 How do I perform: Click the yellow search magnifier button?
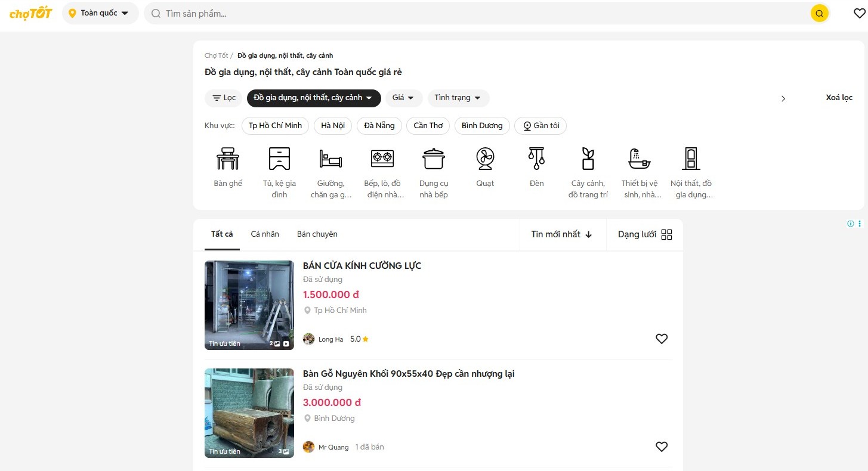(x=819, y=13)
